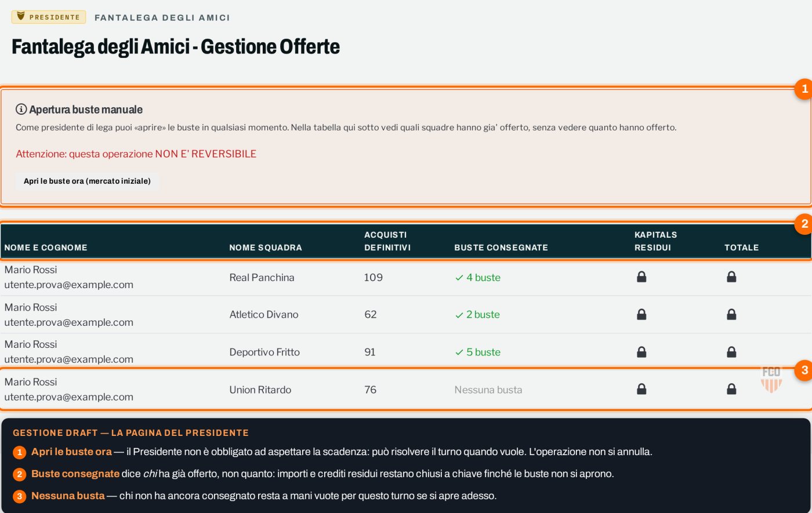This screenshot has width=812, height=513.
Task: Click the info icon beside Apertura buste manuale
Action: pos(21,109)
